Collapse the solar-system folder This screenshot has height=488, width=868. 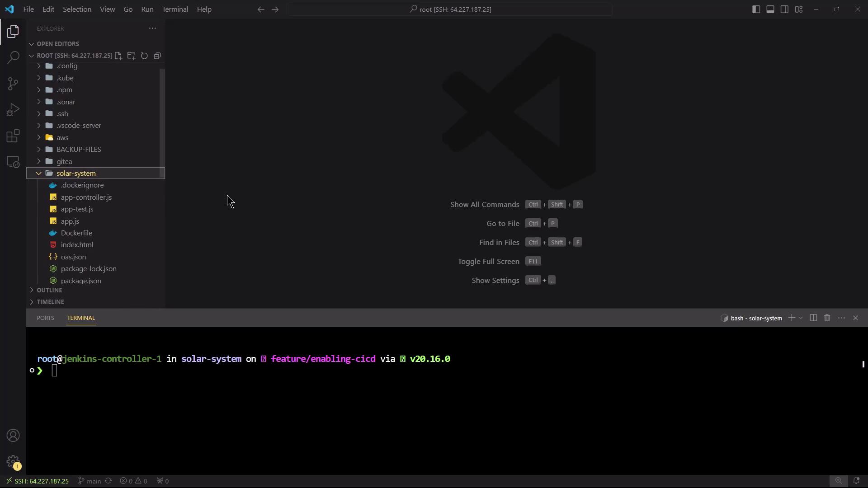[39, 174]
